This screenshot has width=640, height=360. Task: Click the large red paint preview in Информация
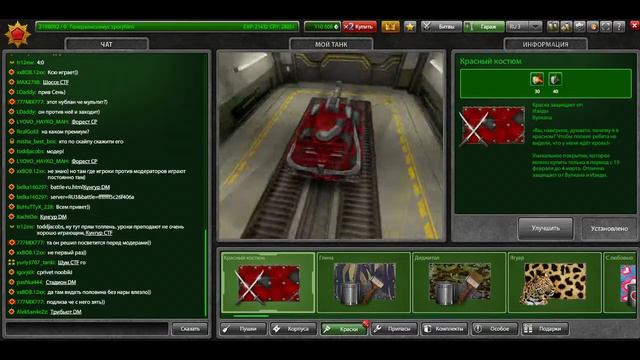point(493,126)
